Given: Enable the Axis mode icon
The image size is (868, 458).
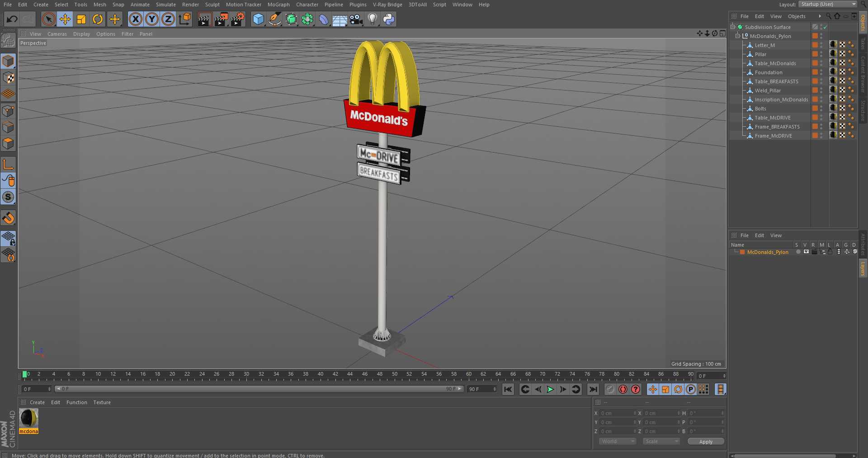Looking at the screenshot, I should click(x=8, y=164).
